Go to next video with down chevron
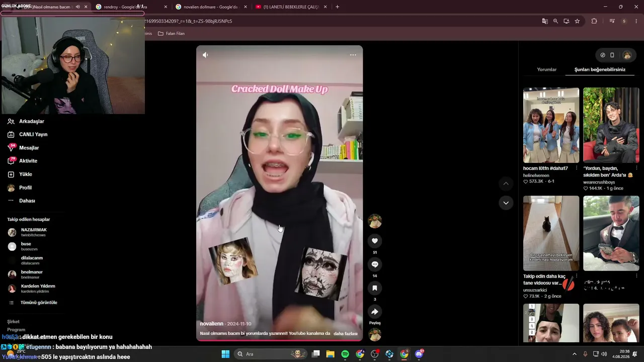The height and width of the screenshot is (362, 644). (x=506, y=203)
